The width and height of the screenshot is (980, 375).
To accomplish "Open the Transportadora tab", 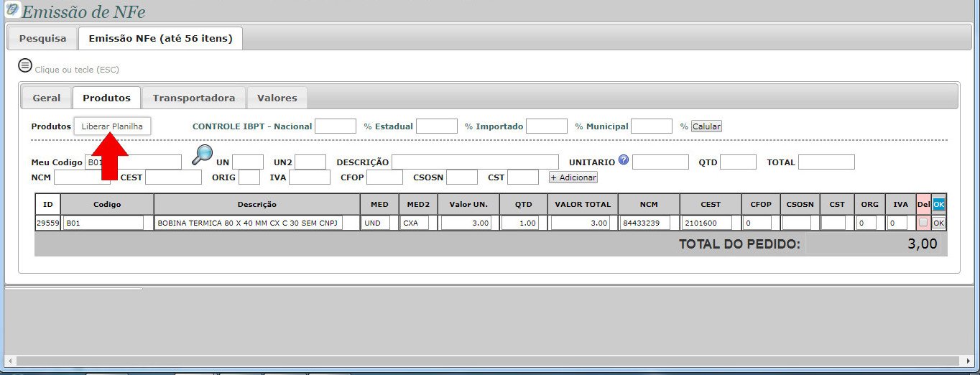I will (x=193, y=98).
